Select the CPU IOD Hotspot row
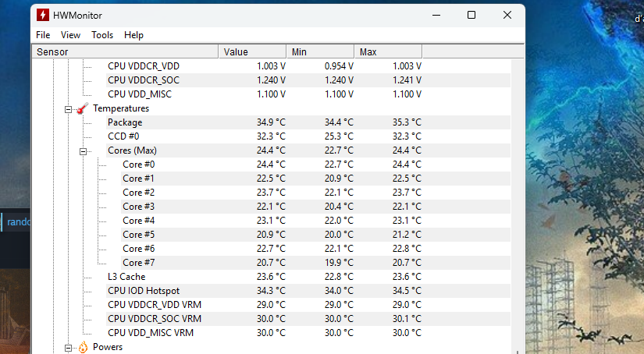The width and height of the screenshot is (644, 354). pyautogui.click(x=308, y=290)
